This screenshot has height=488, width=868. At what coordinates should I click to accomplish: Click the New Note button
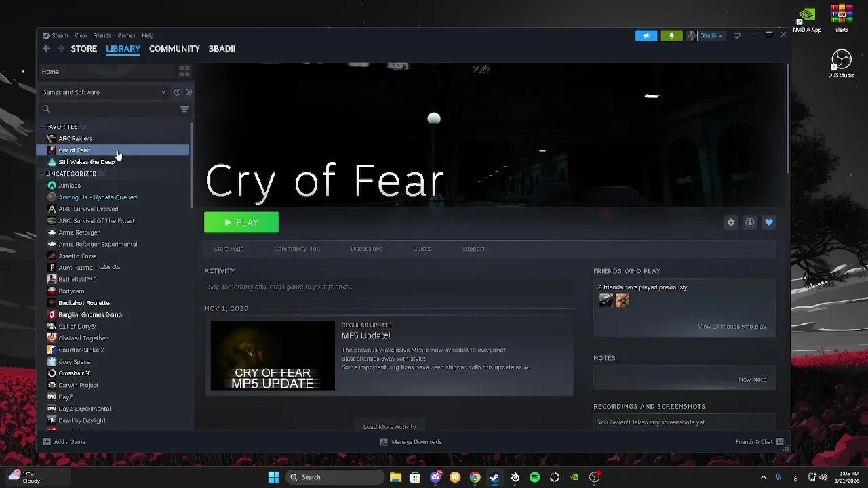[753, 380]
